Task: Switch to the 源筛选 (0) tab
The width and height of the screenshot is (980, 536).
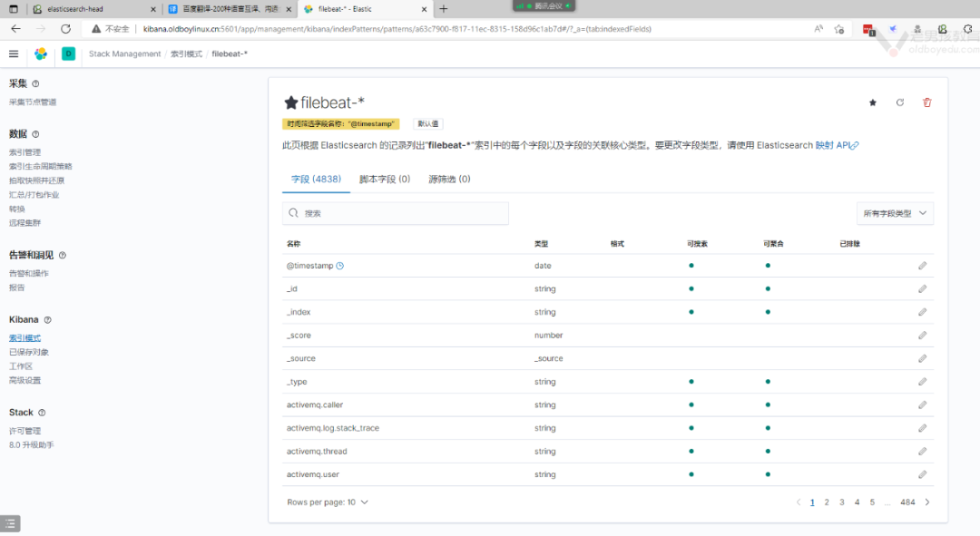Action: click(x=449, y=180)
